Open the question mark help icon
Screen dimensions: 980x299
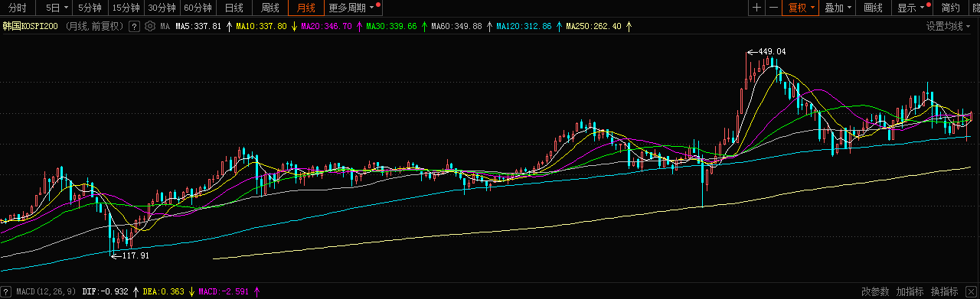pyautogui.click(x=134, y=26)
